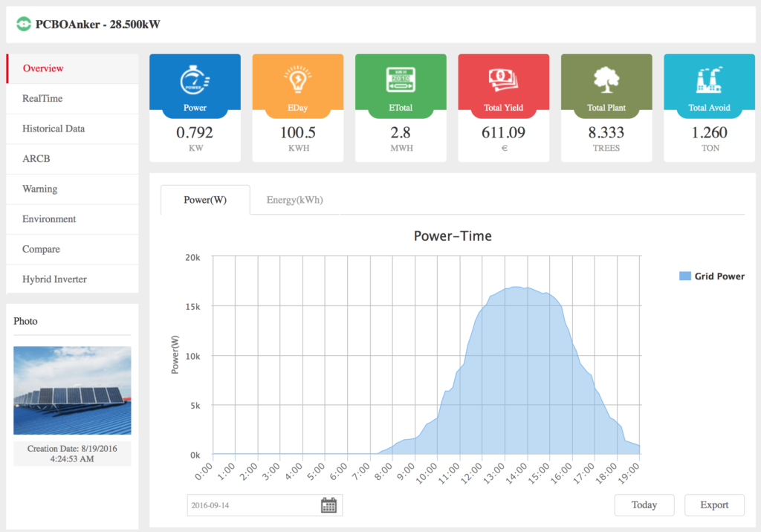Click the EDay light bulb icon

coord(297,79)
